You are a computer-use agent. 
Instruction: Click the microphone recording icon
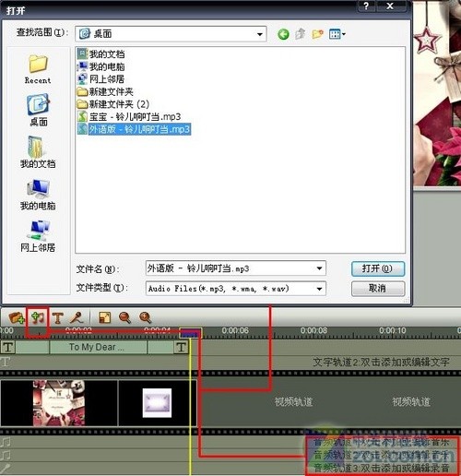coord(77,317)
